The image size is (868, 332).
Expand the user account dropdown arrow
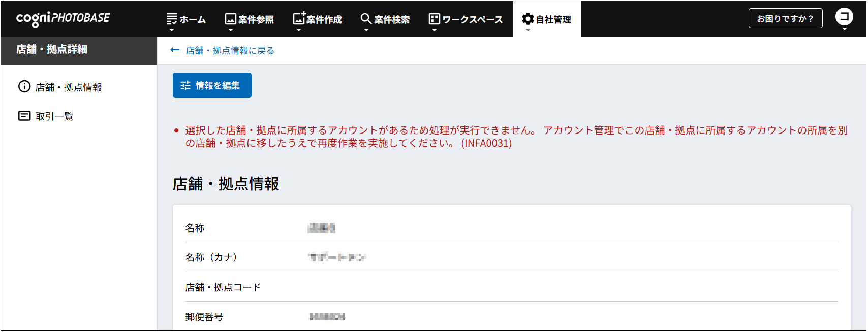coord(844,29)
